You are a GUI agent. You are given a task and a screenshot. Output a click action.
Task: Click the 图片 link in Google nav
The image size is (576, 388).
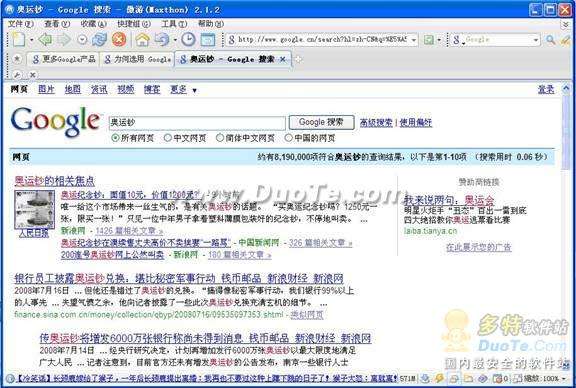[46, 89]
